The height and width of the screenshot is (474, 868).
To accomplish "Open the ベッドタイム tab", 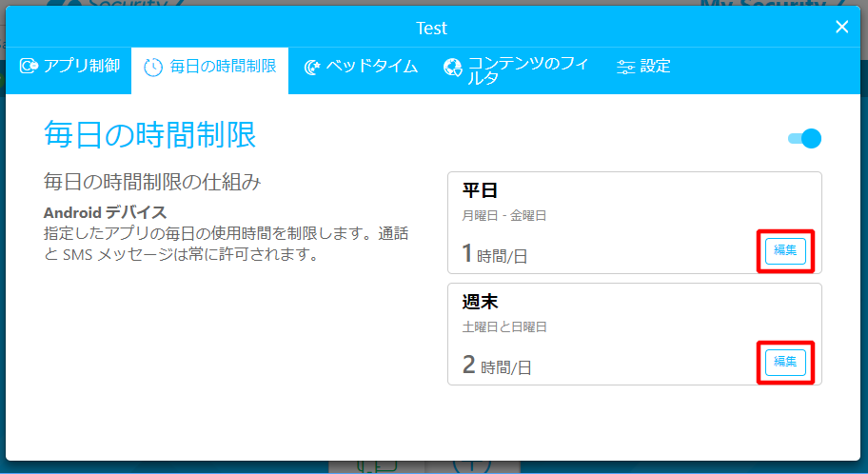I will click(371, 67).
